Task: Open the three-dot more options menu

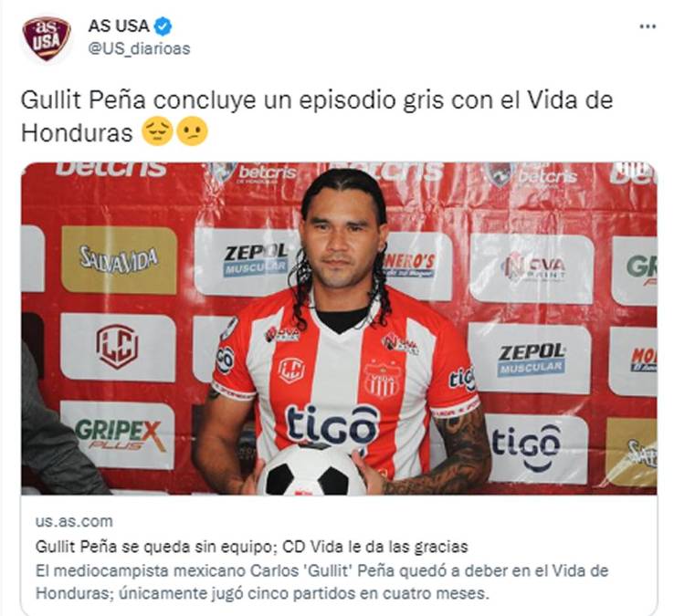Action: pos(648,26)
